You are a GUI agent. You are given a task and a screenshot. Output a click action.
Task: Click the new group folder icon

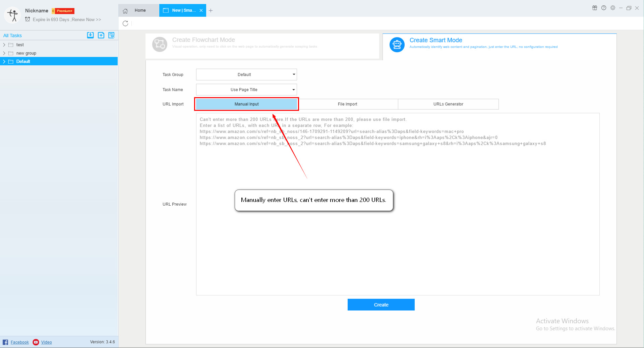coord(11,53)
